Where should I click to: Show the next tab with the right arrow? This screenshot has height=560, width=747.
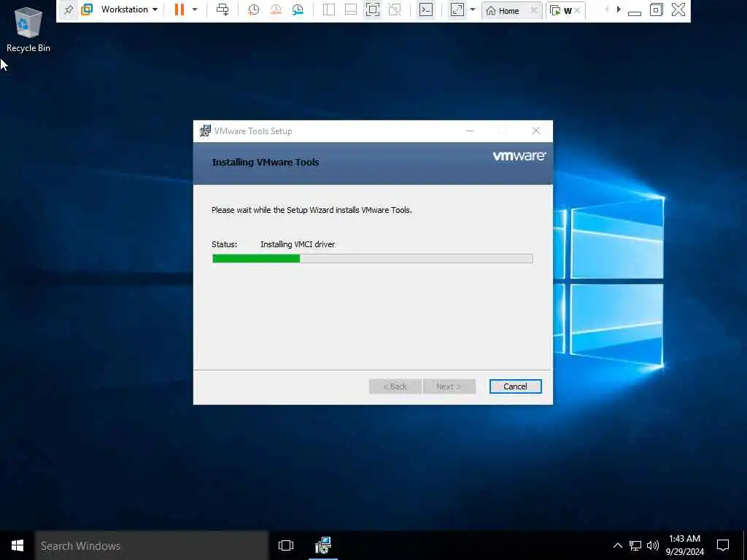point(619,9)
